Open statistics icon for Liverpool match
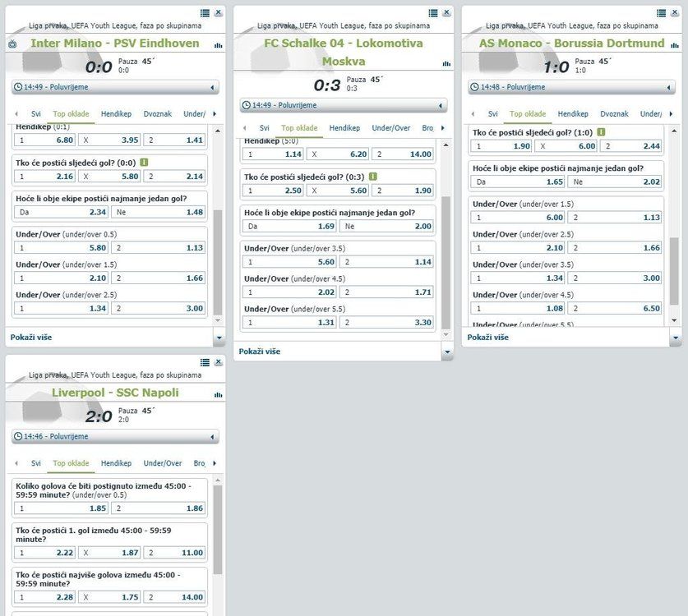The height and width of the screenshot is (616, 688). (x=218, y=394)
